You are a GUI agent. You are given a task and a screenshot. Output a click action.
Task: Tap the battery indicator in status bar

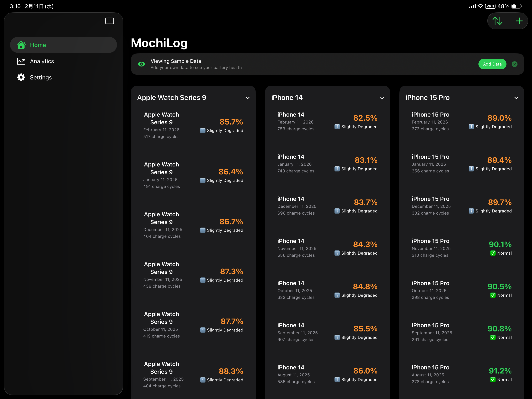(x=516, y=6)
